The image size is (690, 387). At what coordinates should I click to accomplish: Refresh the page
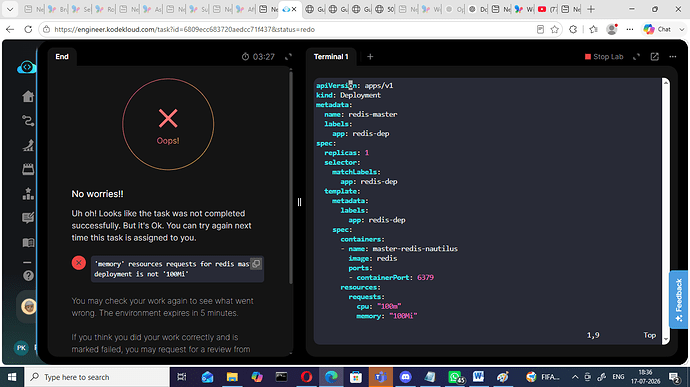point(28,29)
